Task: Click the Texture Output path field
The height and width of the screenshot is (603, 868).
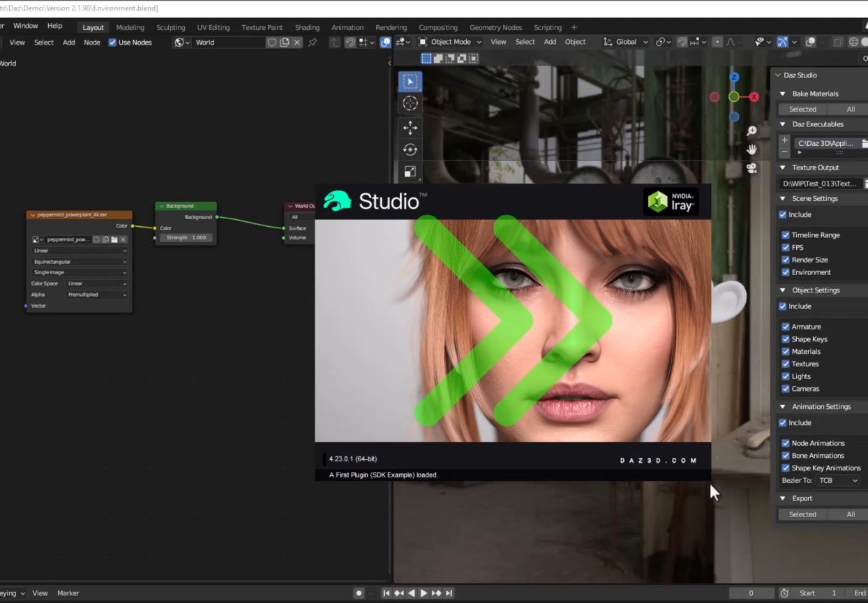Action: [x=820, y=184]
